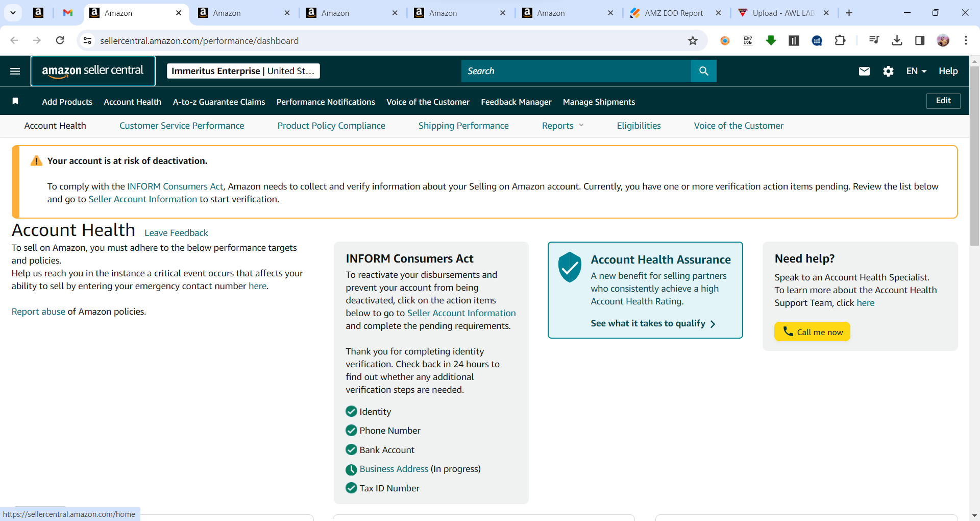Viewport: 980px width, 521px height.
Task: Click the dark bars extension icon
Action: 794,40
